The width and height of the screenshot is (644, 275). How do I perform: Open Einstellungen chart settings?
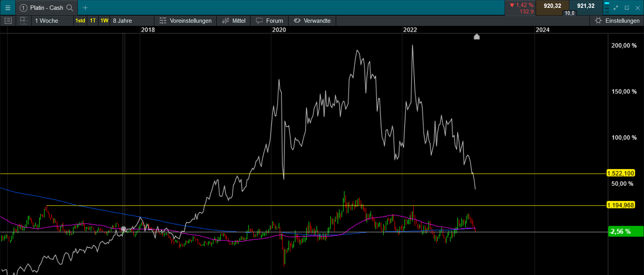[x=617, y=21]
